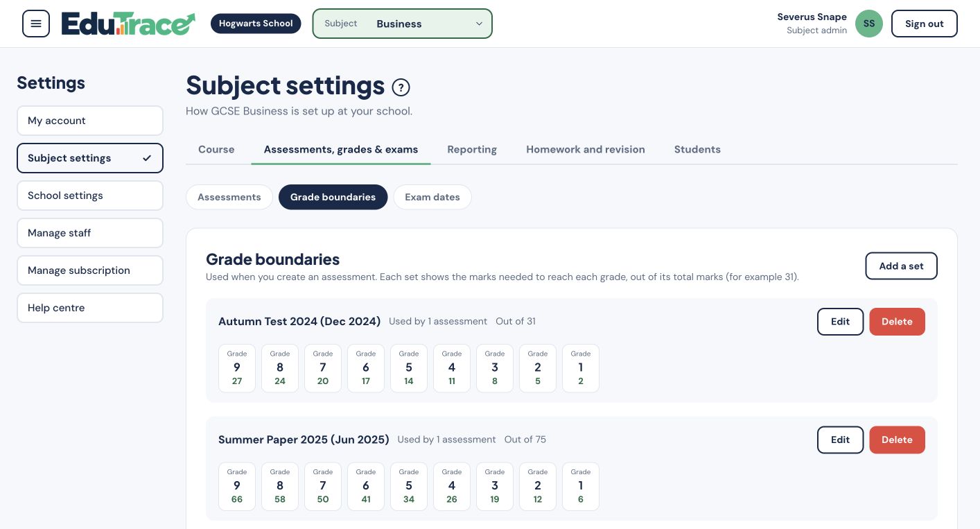Delete the Summer Paper 2025 set
The image size is (980, 529).
(x=897, y=440)
